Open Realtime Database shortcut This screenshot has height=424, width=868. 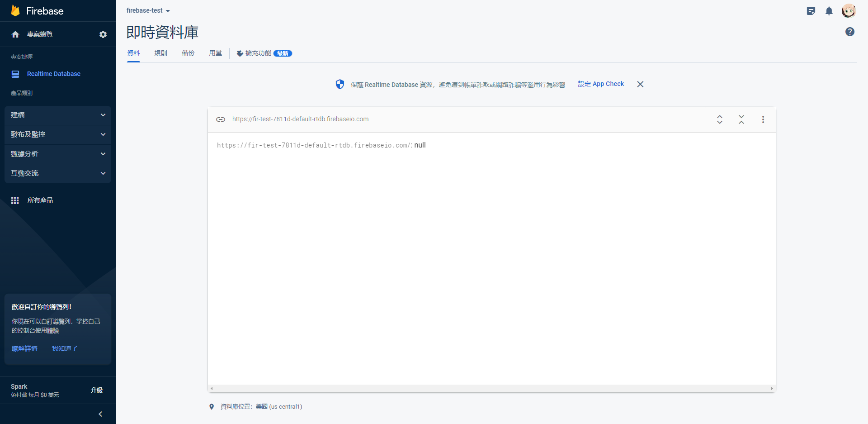(x=54, y=74)
